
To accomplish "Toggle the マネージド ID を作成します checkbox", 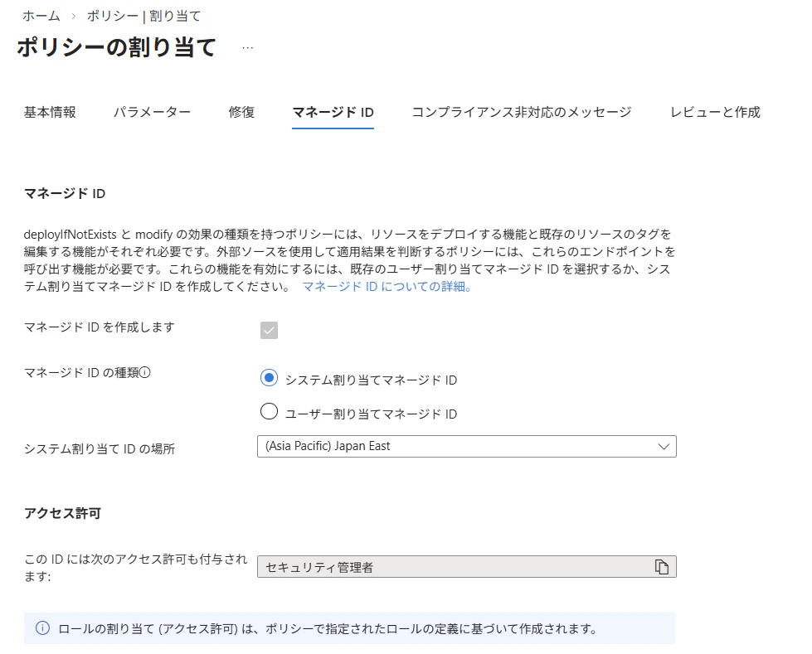I will [x=269, y=330].
